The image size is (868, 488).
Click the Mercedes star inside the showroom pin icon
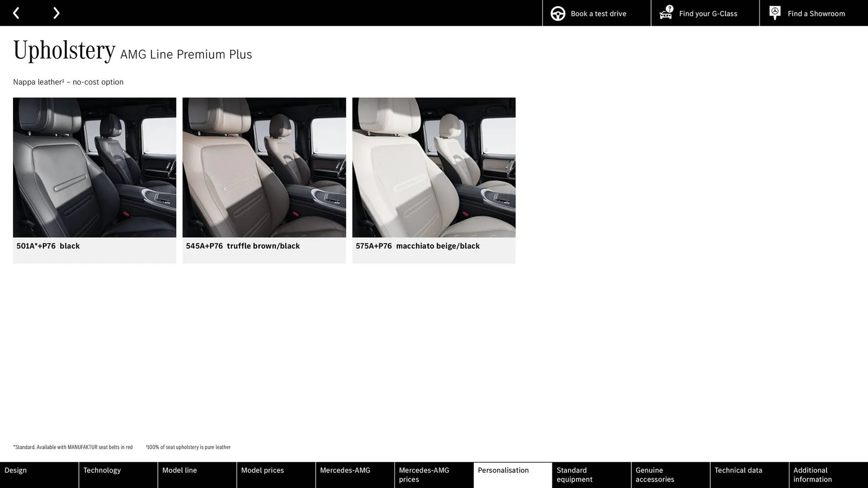pos(775,11)
